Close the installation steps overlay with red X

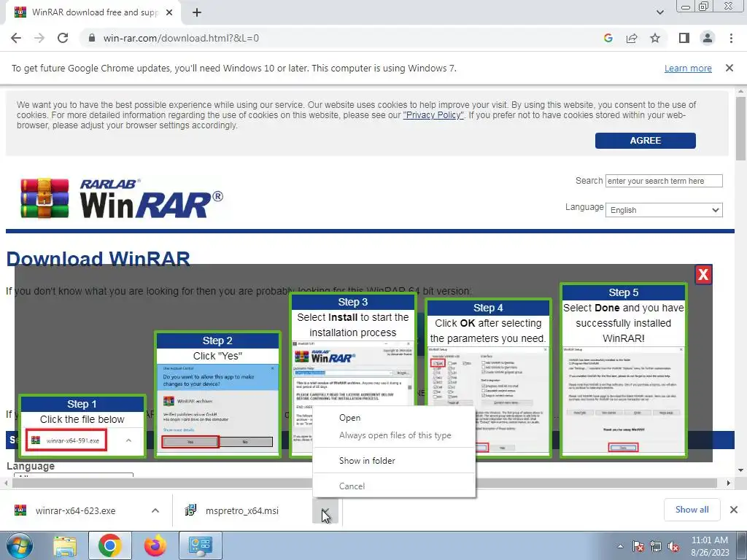click(x=703, y=275)
